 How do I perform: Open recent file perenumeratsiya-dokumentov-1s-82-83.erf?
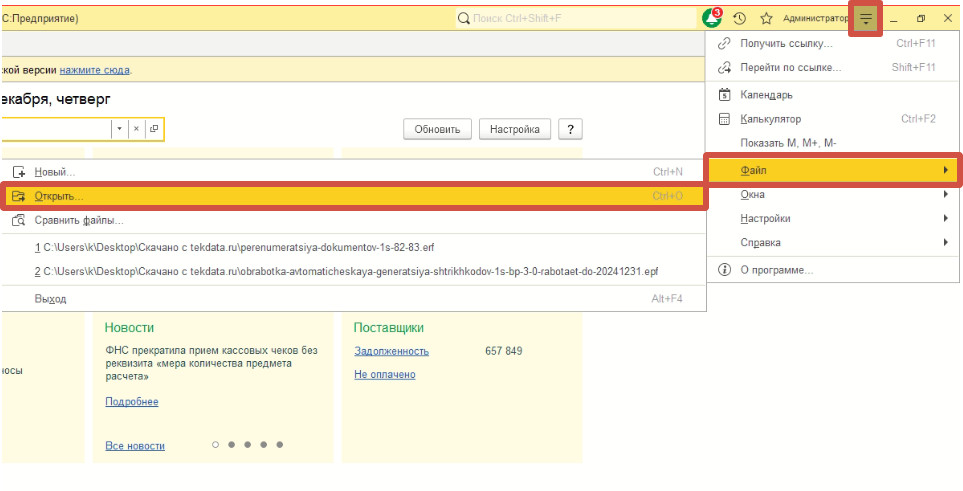pos(354,248)
